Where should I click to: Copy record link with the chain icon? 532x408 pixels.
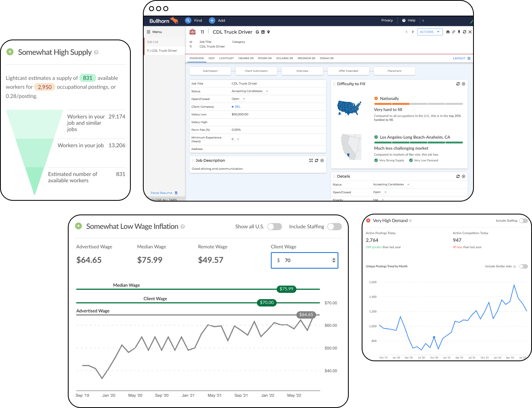453,32
